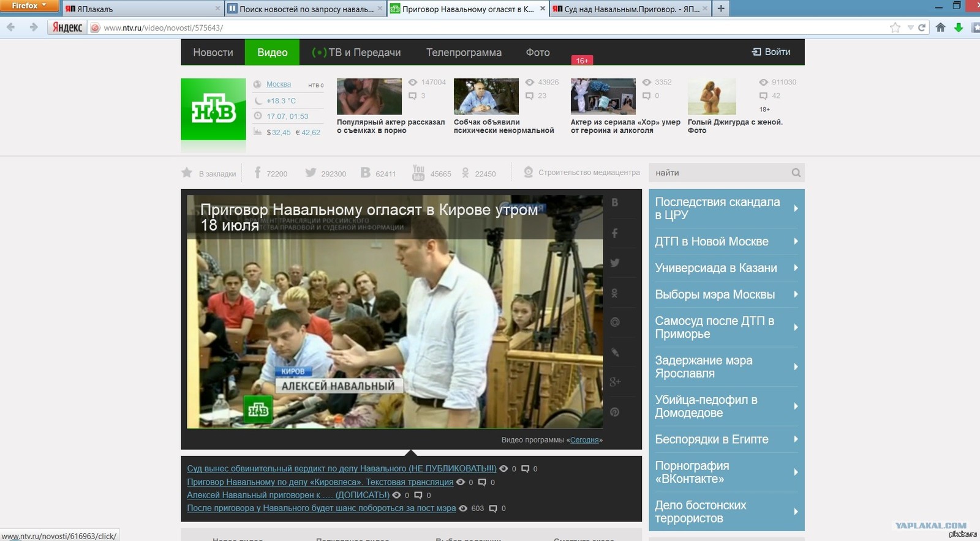Expand 'Выборы мэра Москвы' topic

726,294
